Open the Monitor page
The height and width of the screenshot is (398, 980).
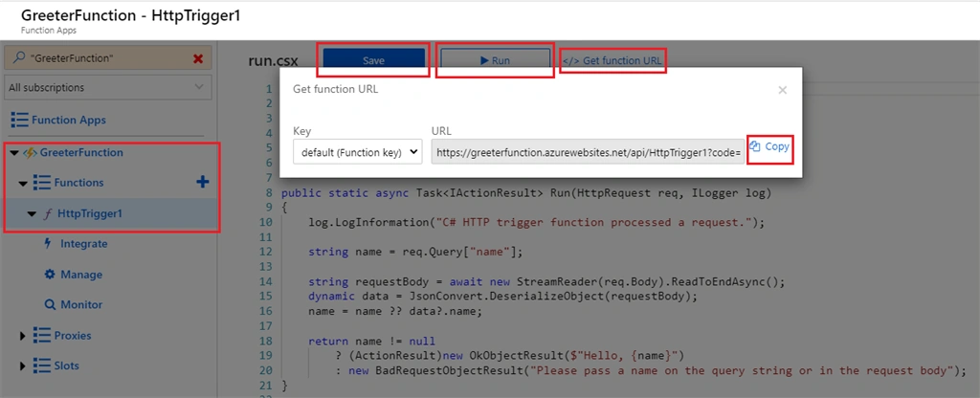point(81,305)
